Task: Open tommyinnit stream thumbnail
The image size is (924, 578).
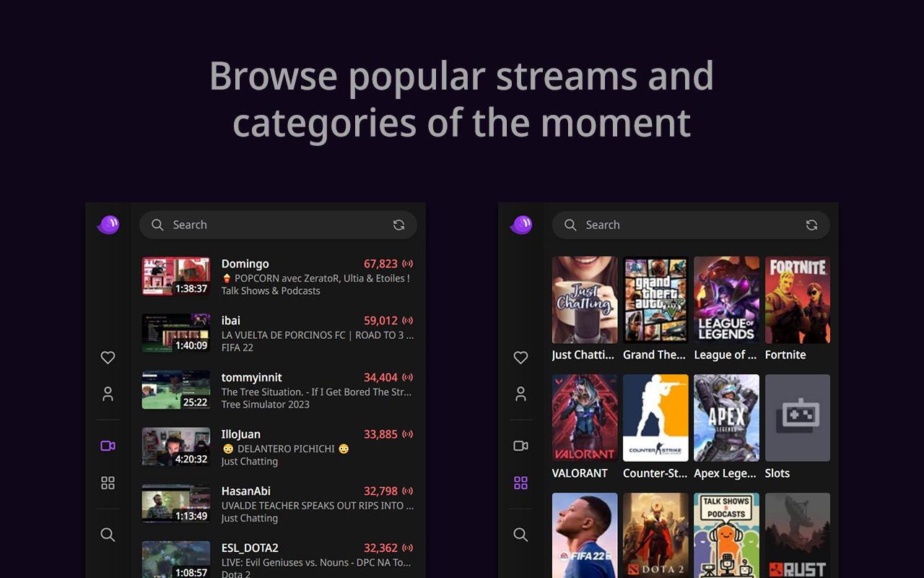Action: [176, 390]
